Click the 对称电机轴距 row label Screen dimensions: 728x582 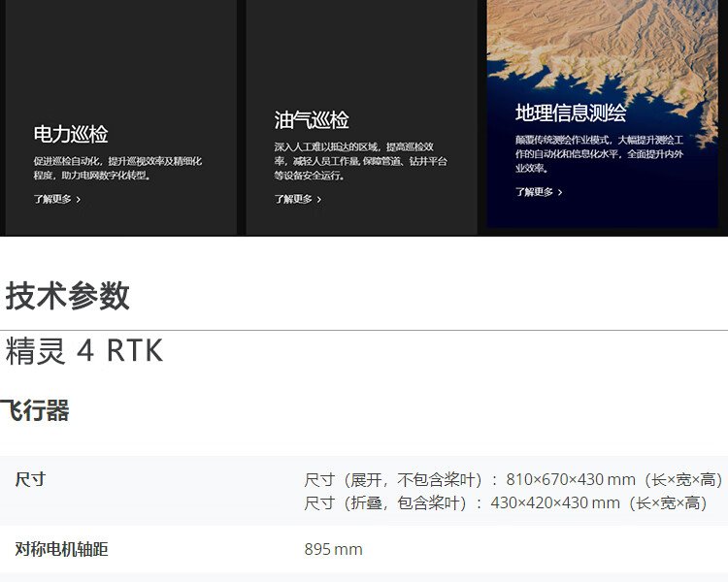coord(61,549)
